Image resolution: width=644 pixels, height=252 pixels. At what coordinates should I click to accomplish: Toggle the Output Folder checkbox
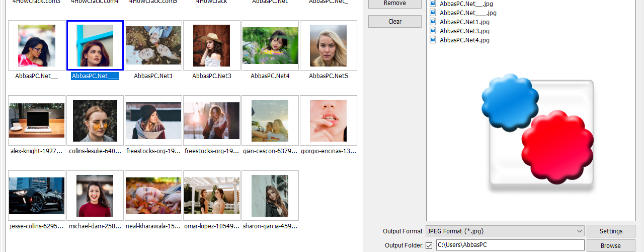click(429, 245)
